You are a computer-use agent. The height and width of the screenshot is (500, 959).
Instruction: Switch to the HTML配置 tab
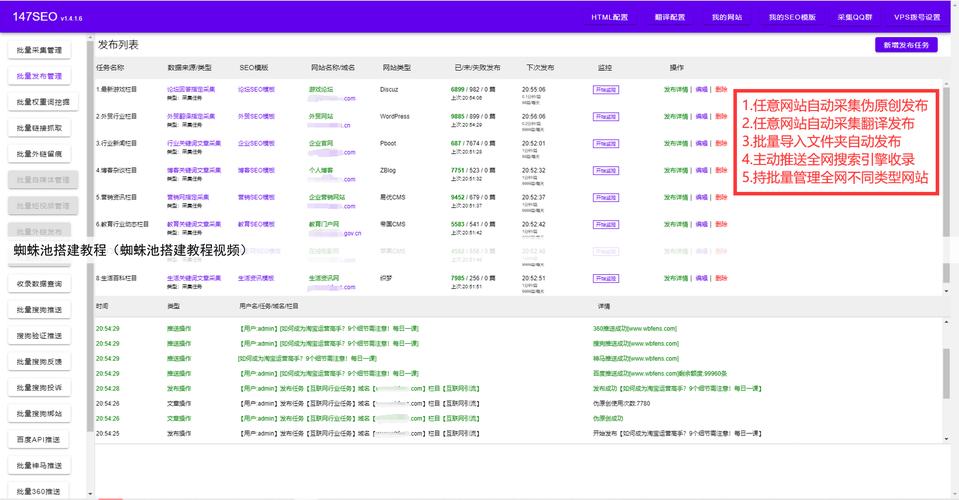pos(610,17)
